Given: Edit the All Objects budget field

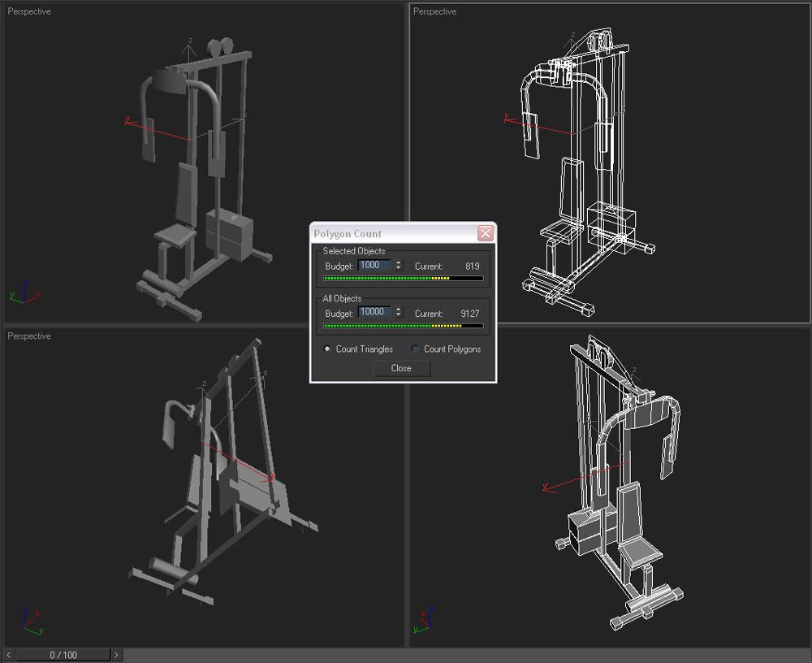Looking at the screenshot, I should pos(375,312).
